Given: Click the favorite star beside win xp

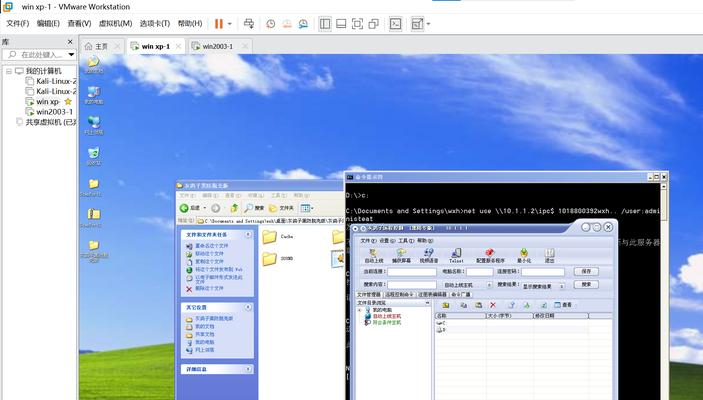Looking at the screenshot, I should 68,102.
